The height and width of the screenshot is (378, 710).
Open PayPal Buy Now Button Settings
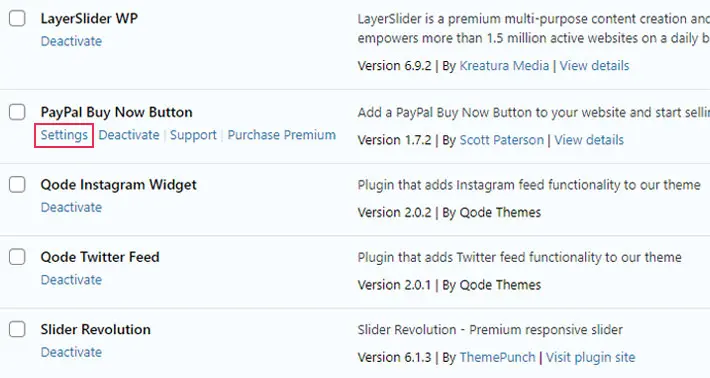tap(64, 135)
